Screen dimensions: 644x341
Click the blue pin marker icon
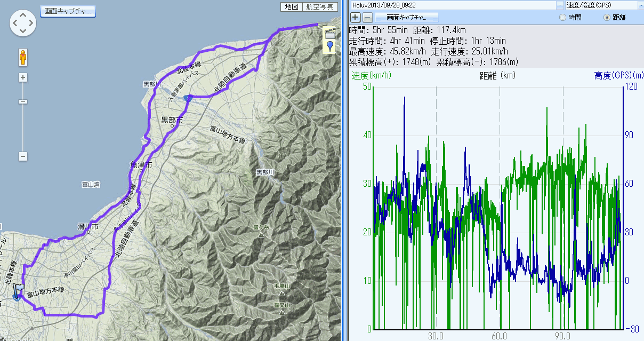click(x=330, y=46)
